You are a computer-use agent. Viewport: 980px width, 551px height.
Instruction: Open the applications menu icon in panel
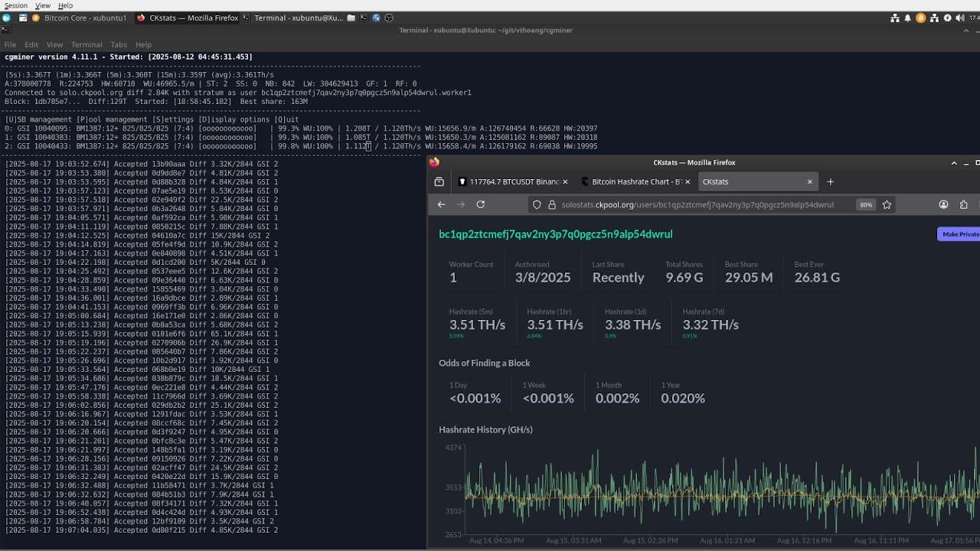(x=6, y=18)
